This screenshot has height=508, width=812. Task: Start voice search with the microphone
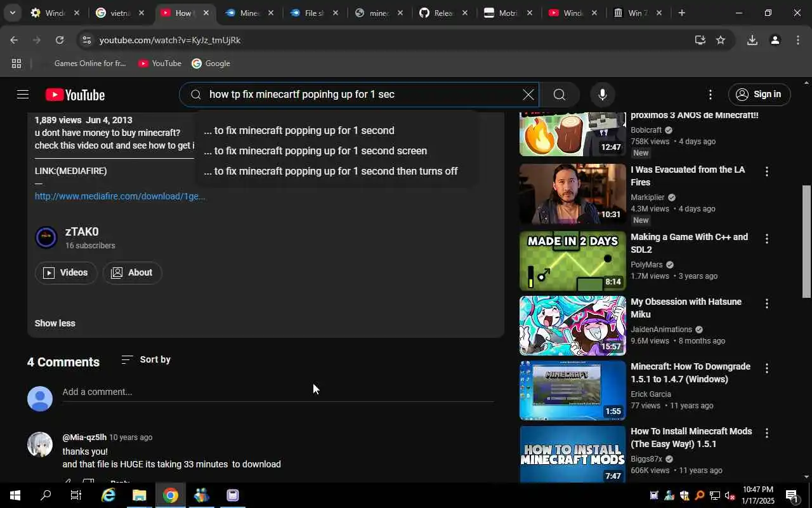click(603, 95)
